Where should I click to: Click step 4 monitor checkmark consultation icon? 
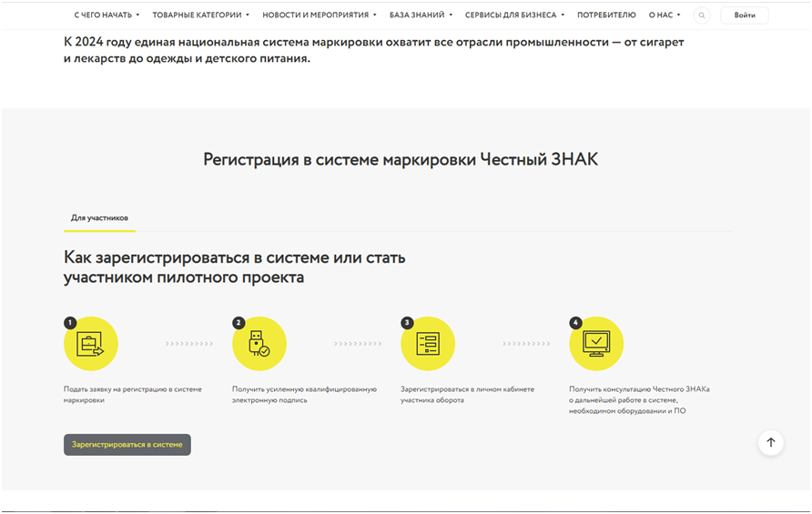click(596, 344)
